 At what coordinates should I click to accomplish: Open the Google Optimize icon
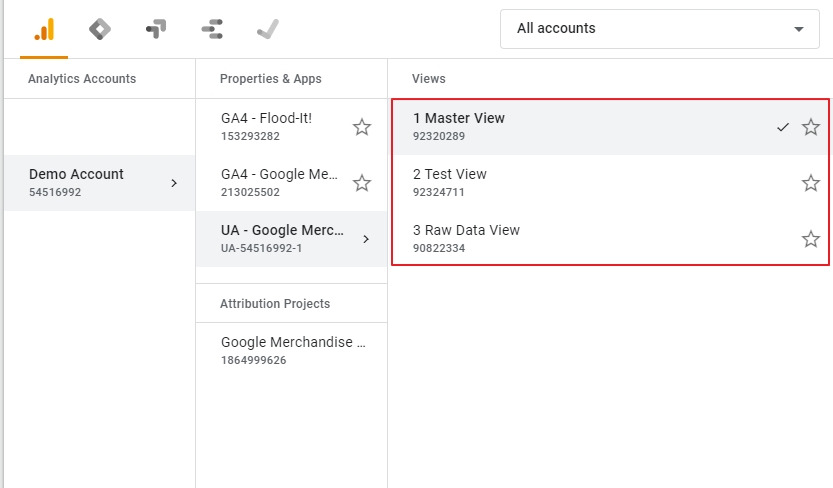156,29
